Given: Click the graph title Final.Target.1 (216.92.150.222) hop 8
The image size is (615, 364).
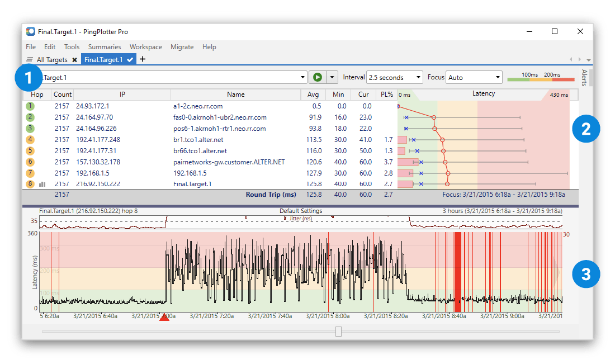Looking at the screenshot, I should (88, 211).
